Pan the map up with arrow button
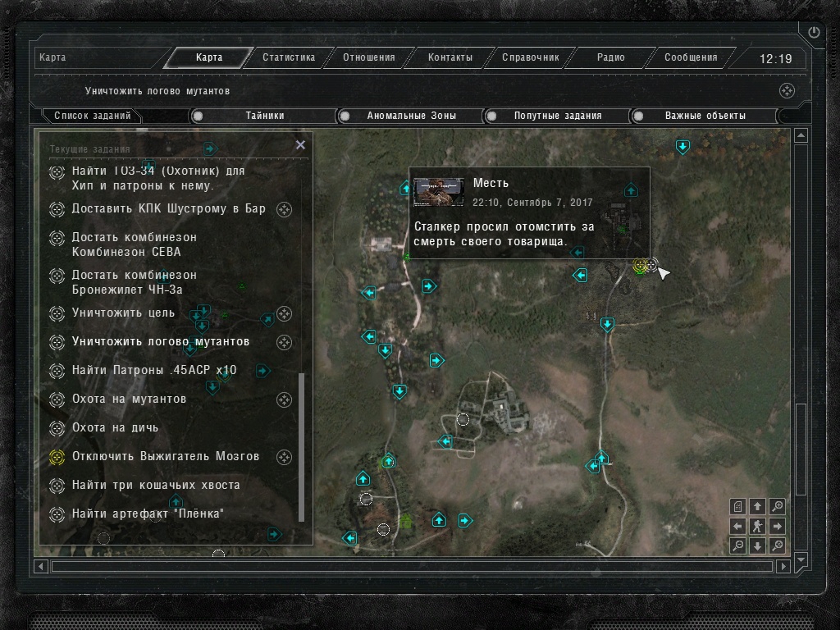The height and width of the screenshot is (630, 840). [757, 506]
